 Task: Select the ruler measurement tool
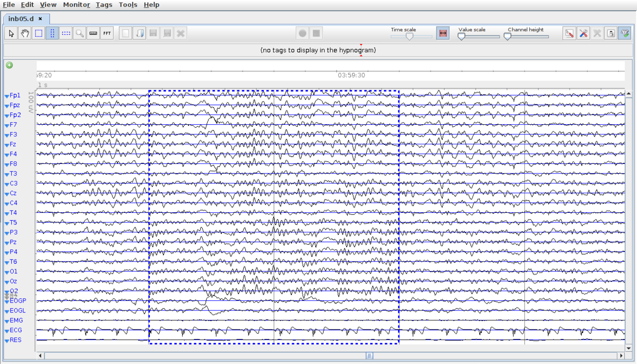93,33
